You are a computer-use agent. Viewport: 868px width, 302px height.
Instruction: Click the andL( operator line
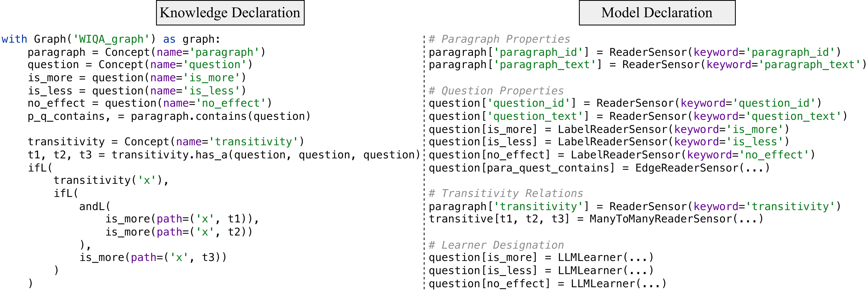pyautogui.click(x=95, y=206)
